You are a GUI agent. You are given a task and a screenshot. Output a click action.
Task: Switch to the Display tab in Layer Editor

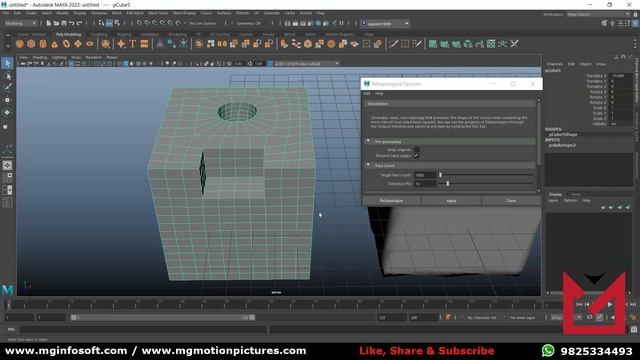(x=555, y=194)
